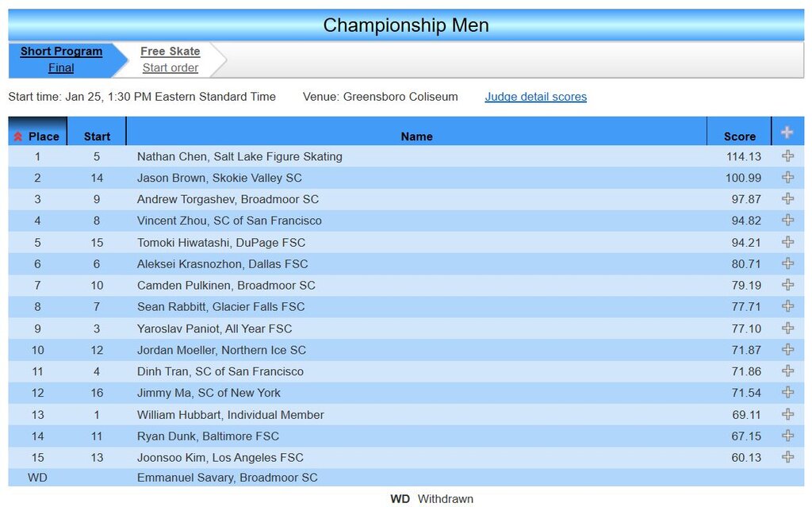Expand all rows using header plus icon
The width and height of the screenshot is (812, 507).
787,133
